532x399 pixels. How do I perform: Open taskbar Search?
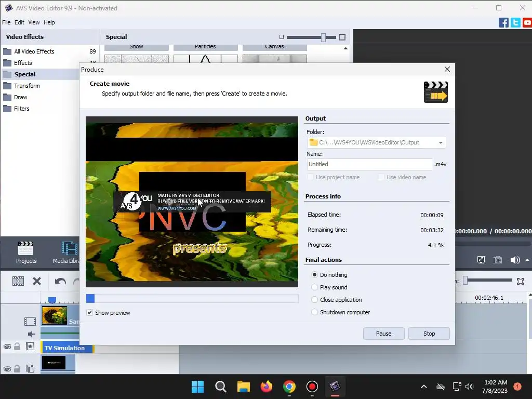pyautogui.click(x=220, y=387)
